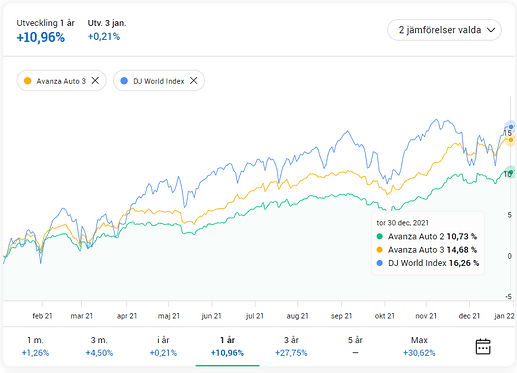
Task: Click the 'apr 21' axis label
Action: click(127, 316)
